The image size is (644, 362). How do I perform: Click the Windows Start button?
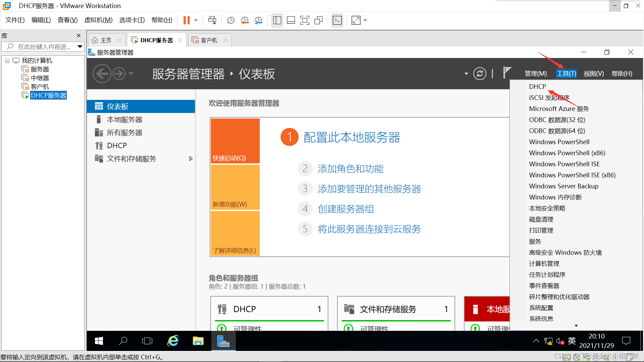[99, 341]
